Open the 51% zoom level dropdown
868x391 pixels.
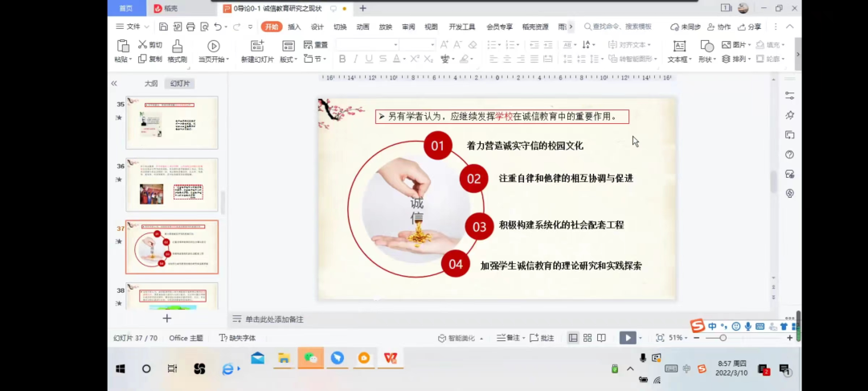pyautogui.click(x=679, y=338)
